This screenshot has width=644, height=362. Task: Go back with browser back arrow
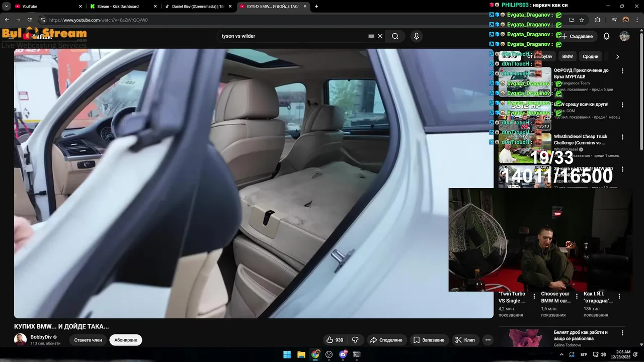click(x=7, y=20)
